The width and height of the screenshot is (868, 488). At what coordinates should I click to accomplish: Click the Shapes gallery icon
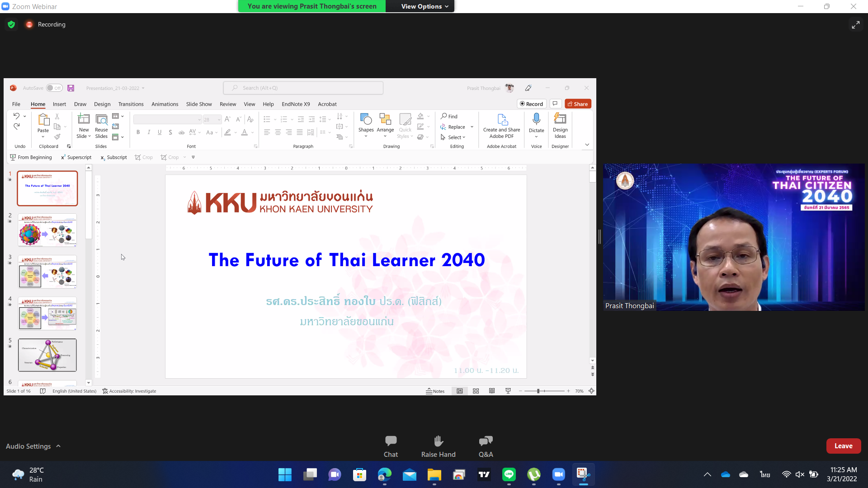(x=366, y=119)
